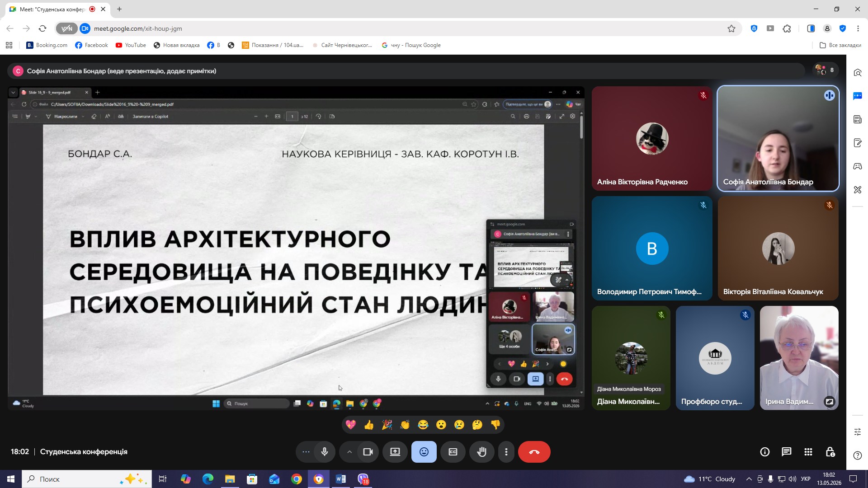Open the Все закладки bookmarks folder
Image resolution: width=868 pixels, height=488 pixels.
click(x=840, y=45)
